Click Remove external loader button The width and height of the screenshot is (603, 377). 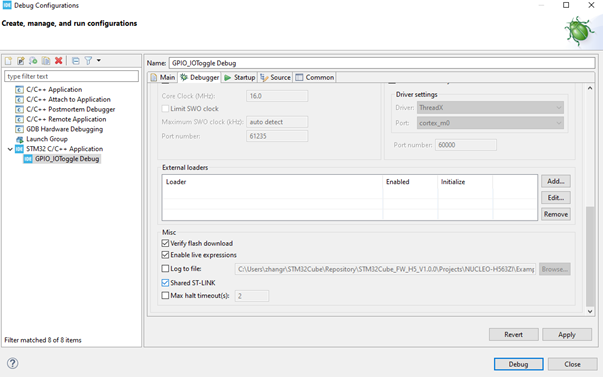pos(556,214)
